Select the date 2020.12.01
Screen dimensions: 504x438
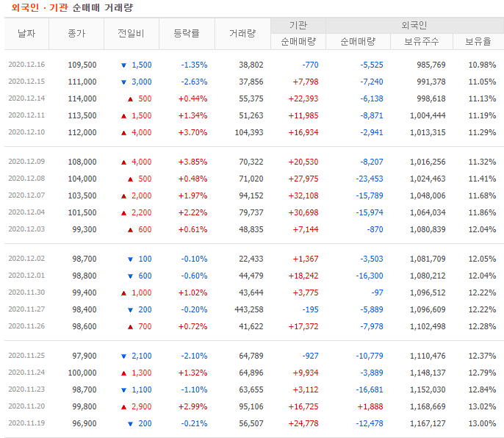(x=26, y=276)
